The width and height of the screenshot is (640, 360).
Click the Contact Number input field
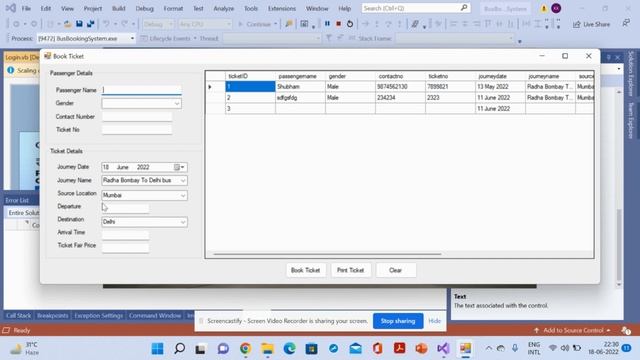(137, 117)
